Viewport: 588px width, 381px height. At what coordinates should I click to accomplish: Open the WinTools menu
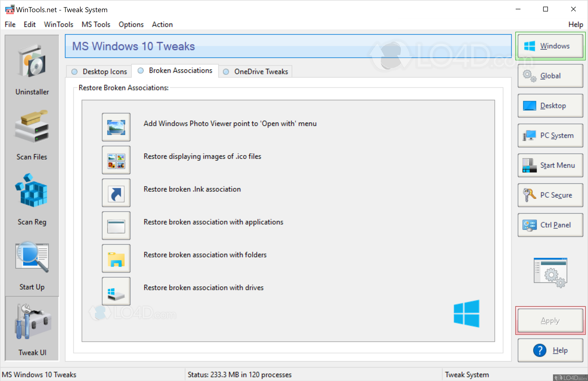point(58,24)
